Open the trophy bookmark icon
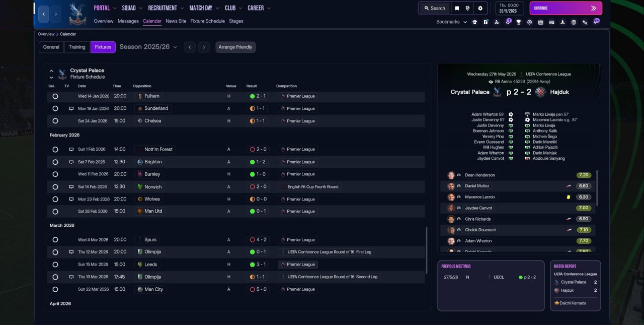This screenshot has height=325, width=644. coord(518,22)
